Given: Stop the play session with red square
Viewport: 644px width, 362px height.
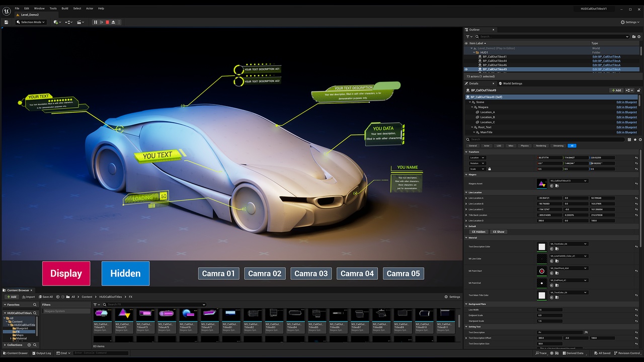Looking at the screenshot, I should coord(107,22).
